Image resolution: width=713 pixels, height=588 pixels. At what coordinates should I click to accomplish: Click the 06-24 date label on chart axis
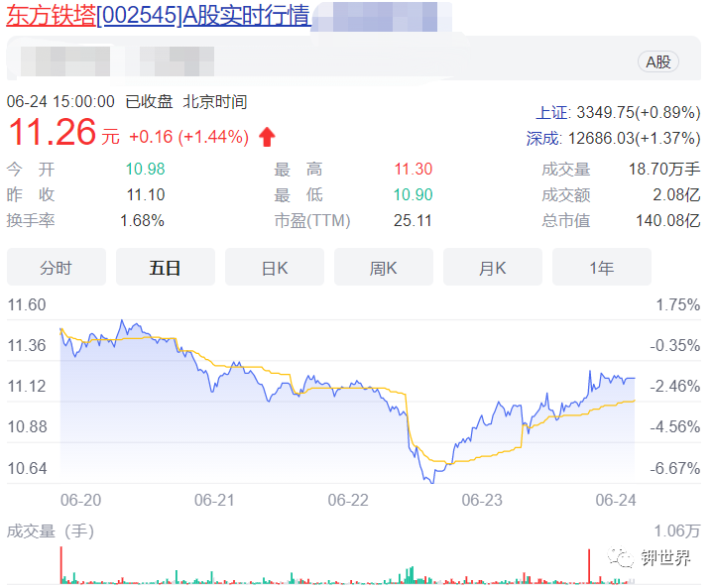tap(616, 500)
